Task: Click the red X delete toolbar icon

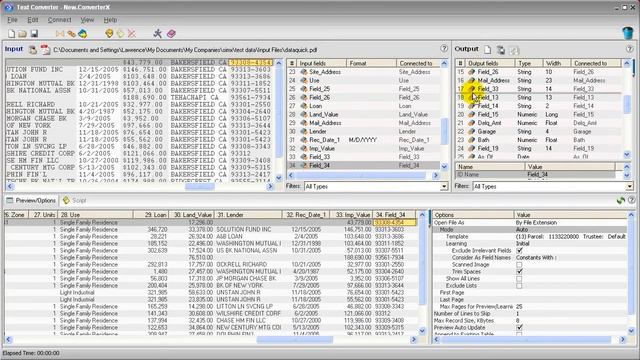Action: [x=131, y=34]
